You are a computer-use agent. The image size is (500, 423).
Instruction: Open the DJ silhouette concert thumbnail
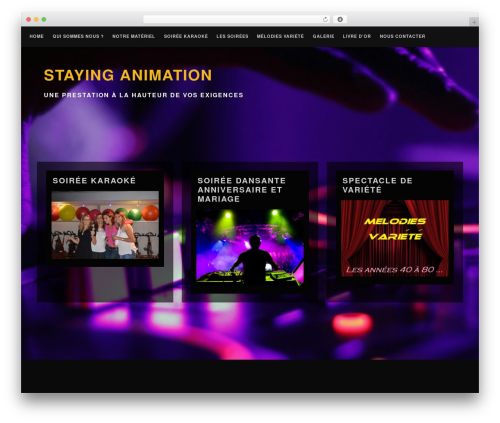(x=250, y=247)
